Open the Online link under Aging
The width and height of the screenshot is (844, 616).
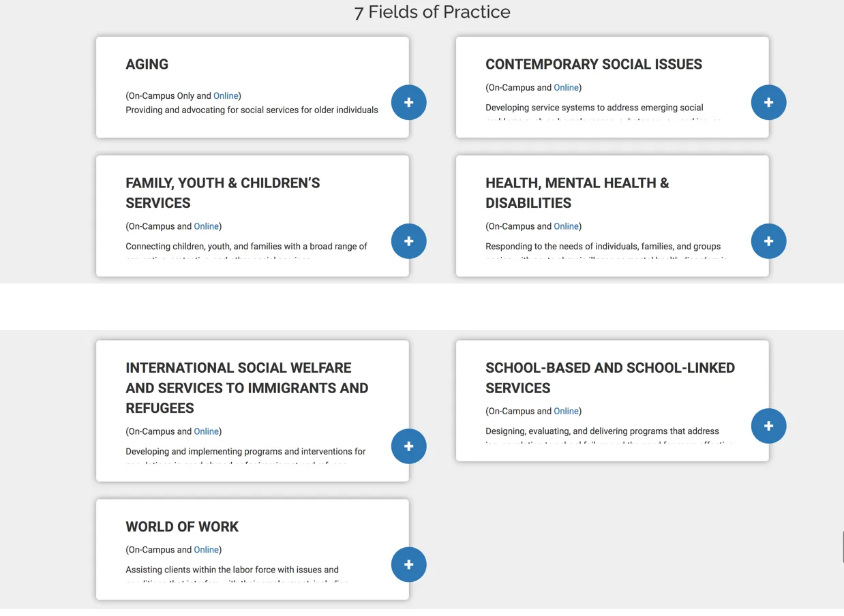pos(226,96)
